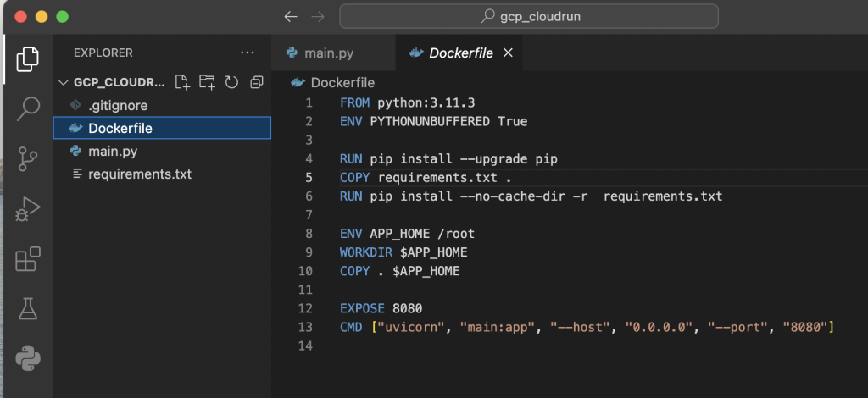Click the gcp_cloudrun command center search box

click(x=528, y=16)
